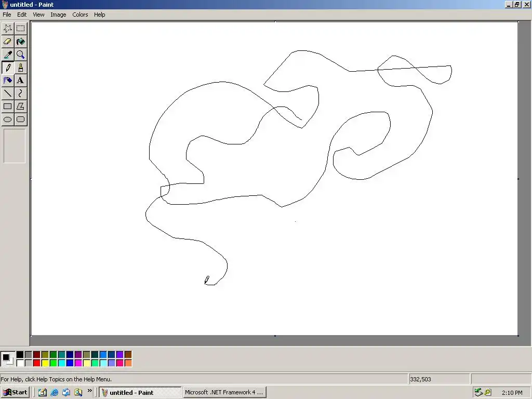Click the Start button

click(15, 393)
